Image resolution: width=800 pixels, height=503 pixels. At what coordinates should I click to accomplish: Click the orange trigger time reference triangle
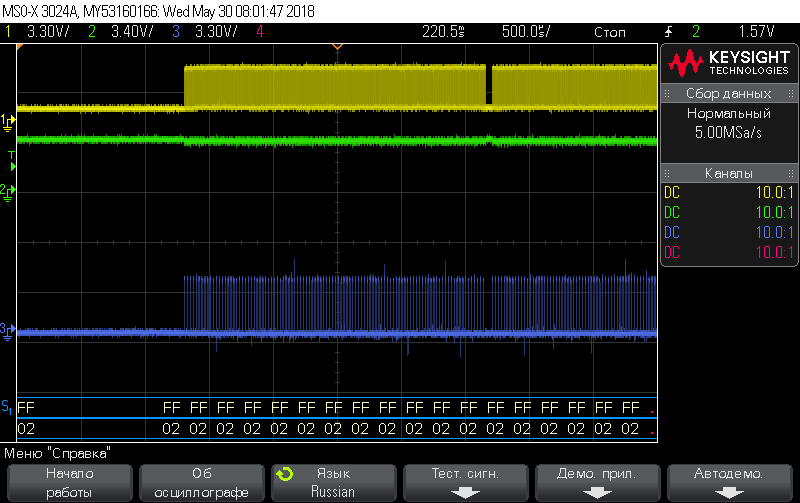coord(337,47)
